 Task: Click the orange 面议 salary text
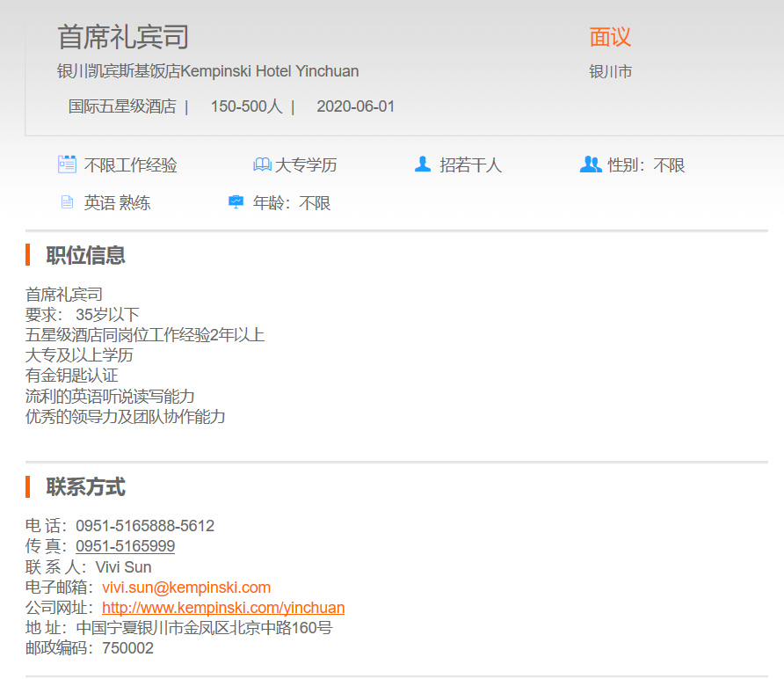click(x=610, y=37)
